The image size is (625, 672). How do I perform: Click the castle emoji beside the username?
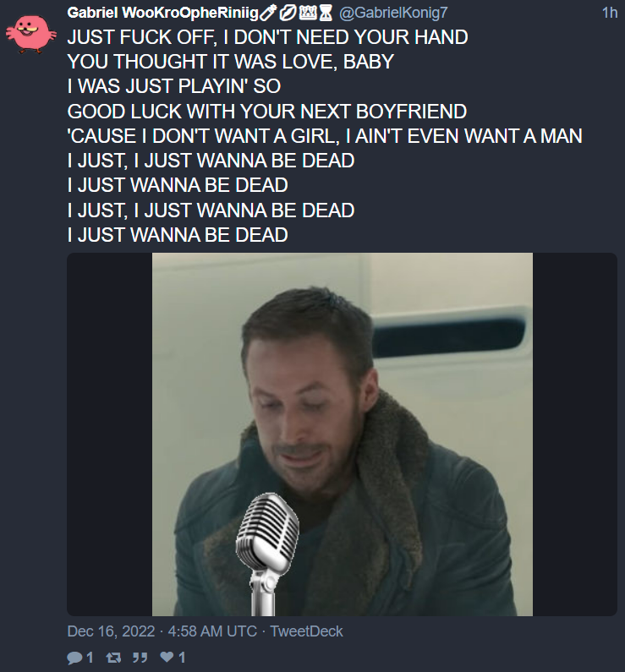(308, 14)
